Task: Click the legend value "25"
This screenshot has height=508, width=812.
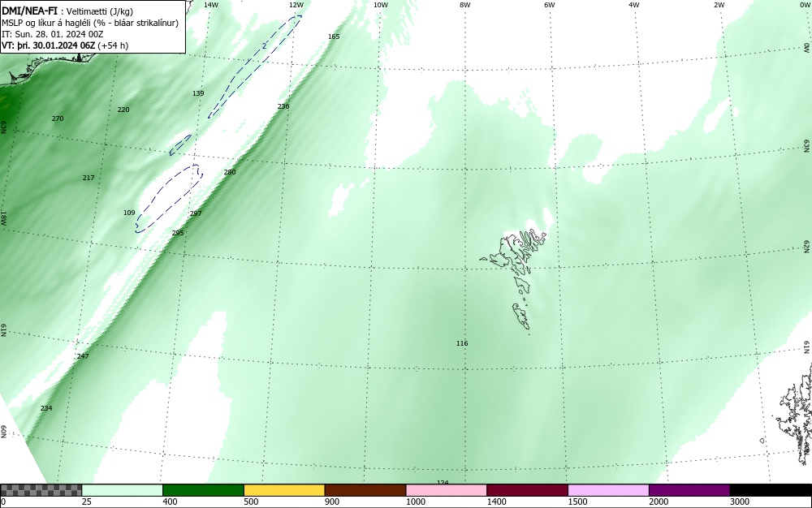Action: click(87, 502)
